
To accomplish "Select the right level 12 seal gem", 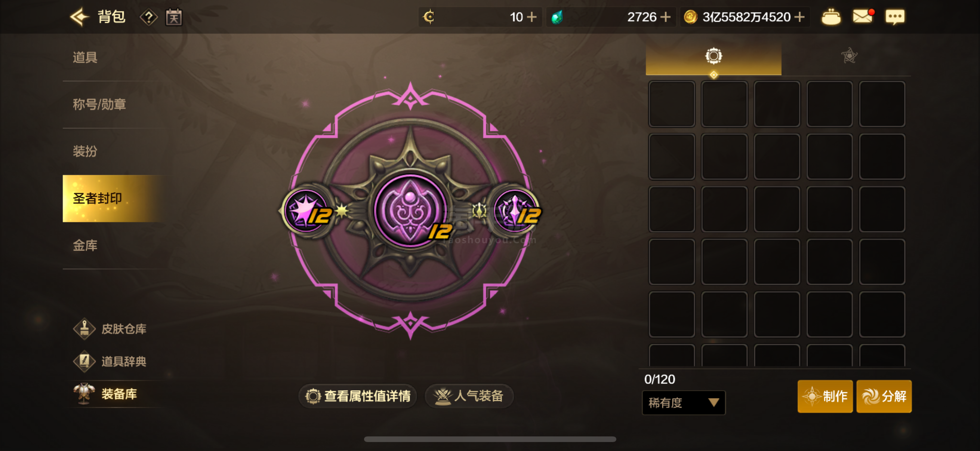I will (x=515, y=211).
